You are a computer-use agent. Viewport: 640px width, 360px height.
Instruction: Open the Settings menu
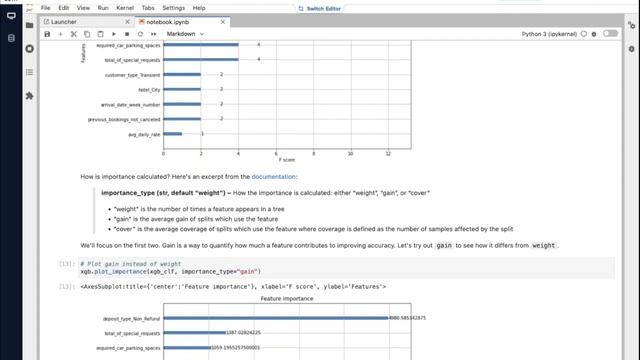click(173, 8)
